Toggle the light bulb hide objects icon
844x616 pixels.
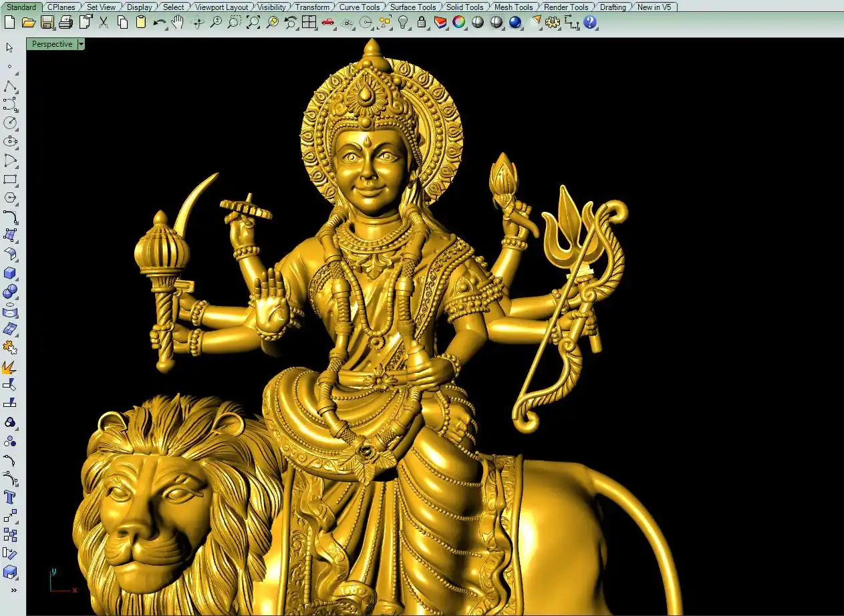403,22
